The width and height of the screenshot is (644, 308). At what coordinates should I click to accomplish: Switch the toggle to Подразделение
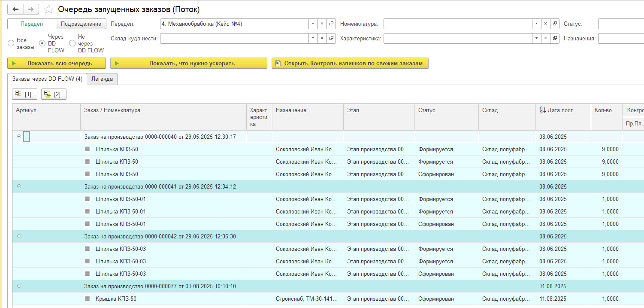[81, 24]
